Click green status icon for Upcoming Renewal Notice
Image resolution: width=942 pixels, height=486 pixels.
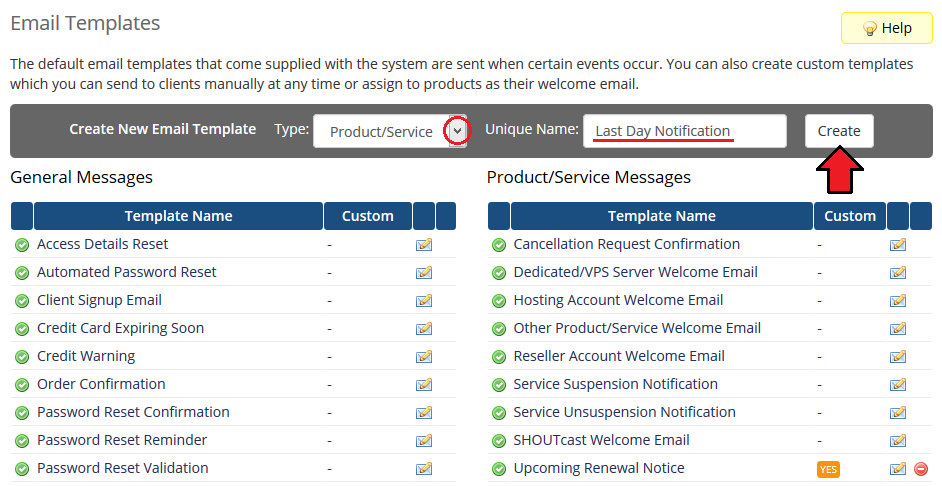(x=499, y=469)
